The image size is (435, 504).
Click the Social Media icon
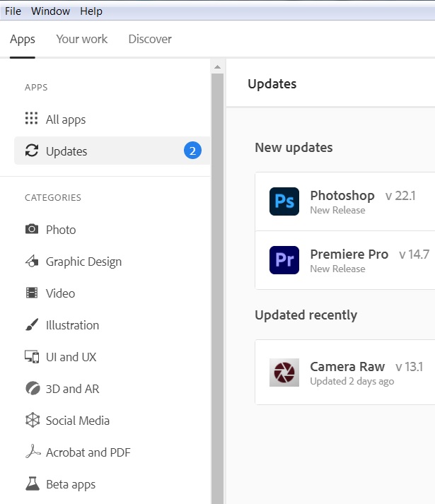coord(33,420)
